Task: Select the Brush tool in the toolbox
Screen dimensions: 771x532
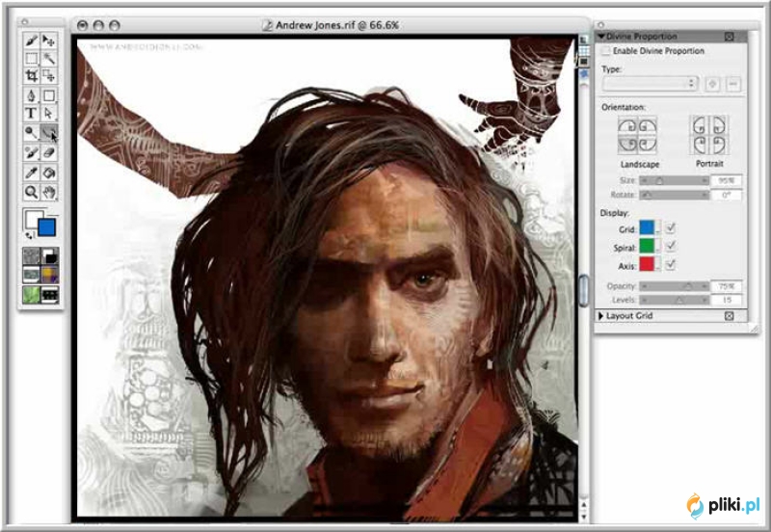Action: pos(32,40)
